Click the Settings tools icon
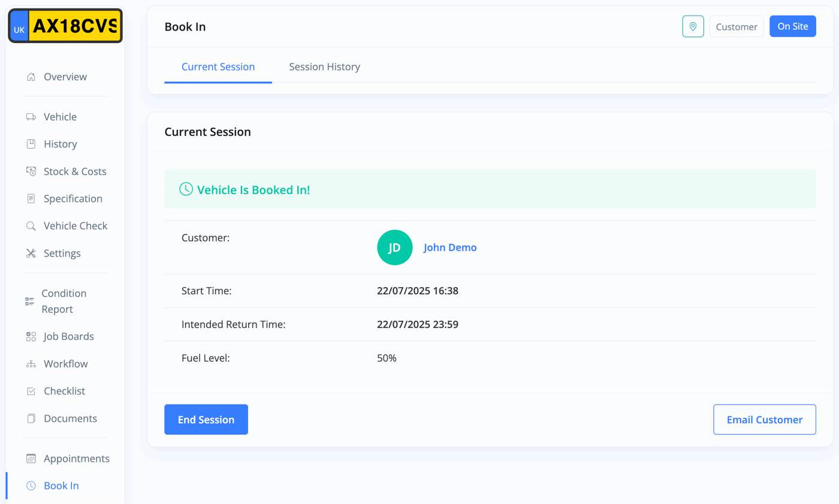Viewport: 839px width, 504px height. click(31, 253)
